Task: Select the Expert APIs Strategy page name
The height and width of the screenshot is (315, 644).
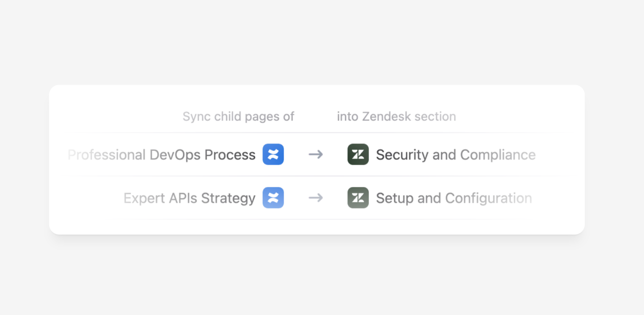Action: (189, 198)
